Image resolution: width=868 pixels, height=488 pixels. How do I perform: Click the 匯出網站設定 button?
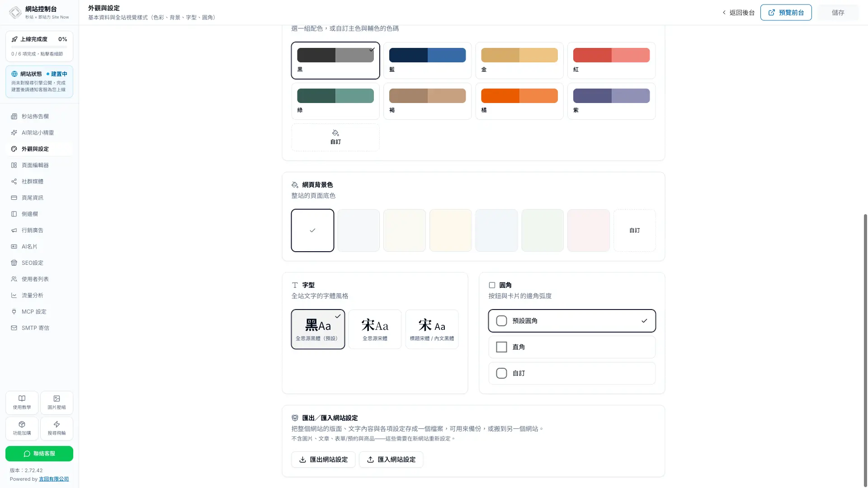coord(323,460)
